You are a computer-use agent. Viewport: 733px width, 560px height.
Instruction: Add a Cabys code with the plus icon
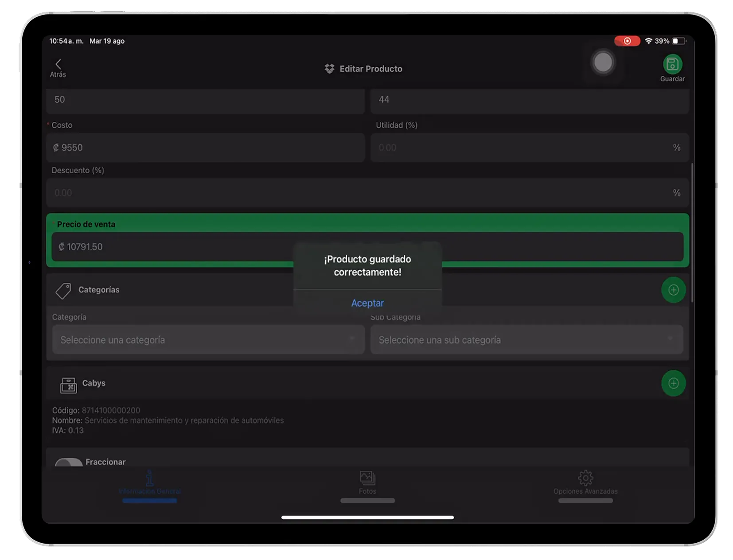[x=673, y=383]
